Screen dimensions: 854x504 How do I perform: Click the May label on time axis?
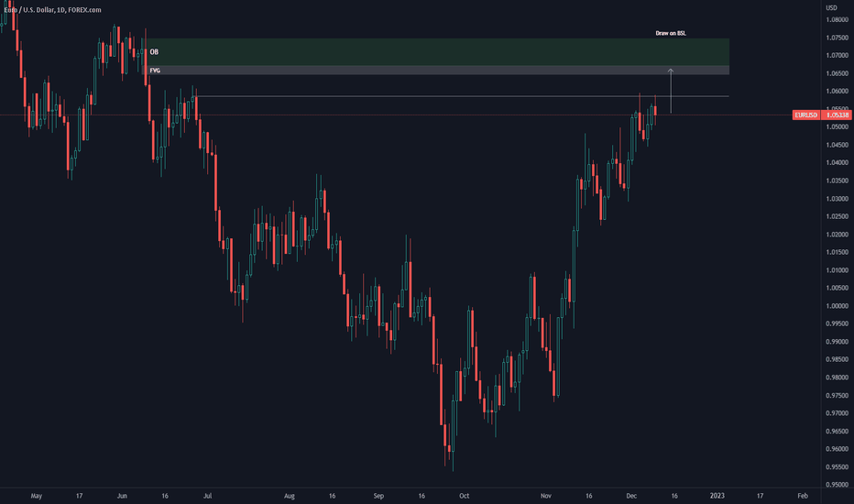37,496
